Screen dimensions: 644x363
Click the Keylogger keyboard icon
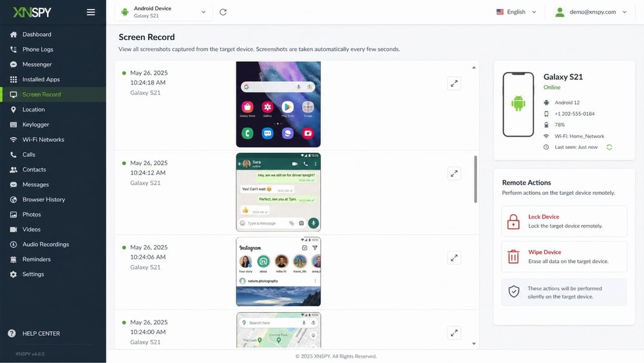pos(14,124)
